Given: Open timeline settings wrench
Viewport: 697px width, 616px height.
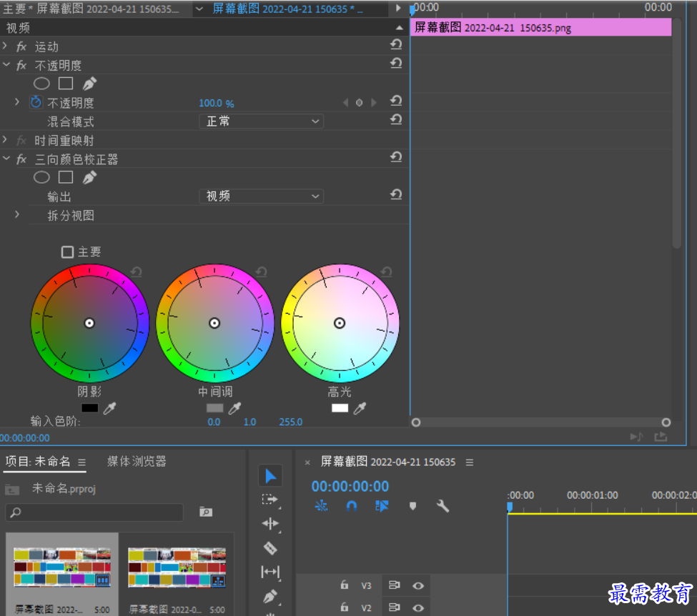Looking at the screenshot, I should click(443, 506).
